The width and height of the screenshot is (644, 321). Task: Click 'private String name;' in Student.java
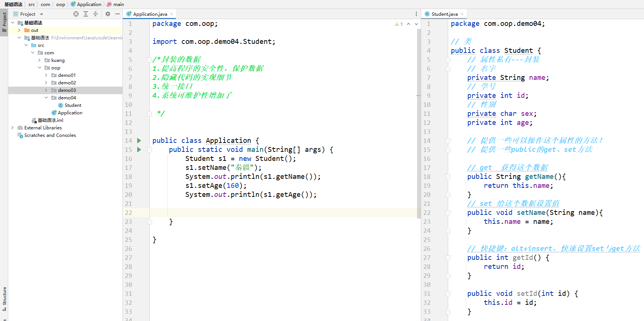pos(508,78)
